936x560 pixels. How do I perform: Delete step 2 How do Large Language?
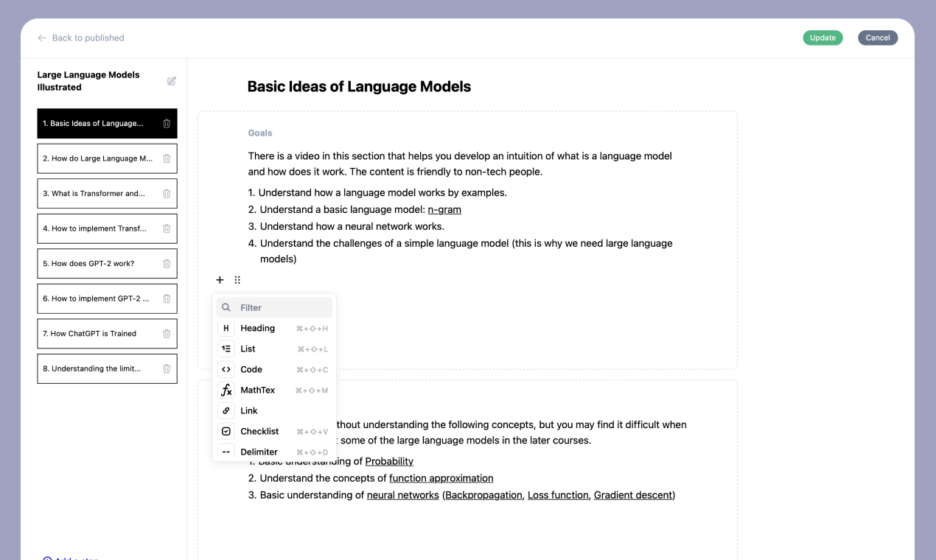coord(167,158)
